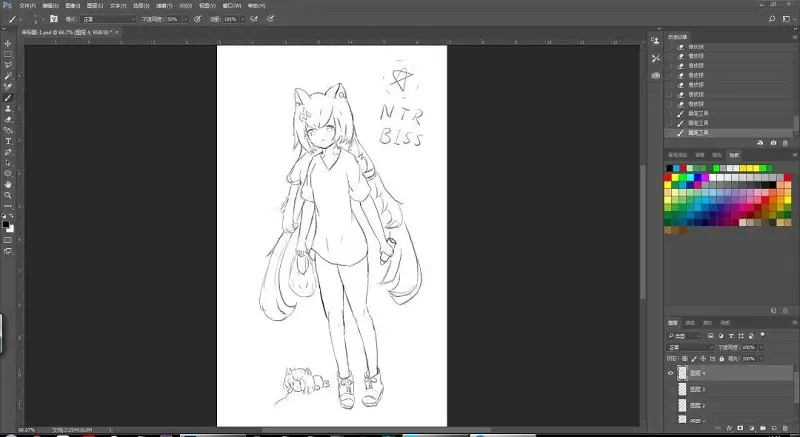This screenshot has height=437, width=800.
Task: Select the Rectangular Marquee tool
Action: (8, 54)
